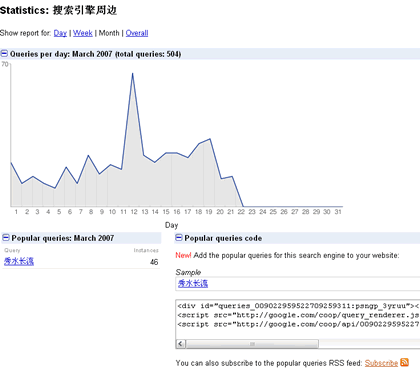Viewport: 420px width, 371px height.
Task: Show the Overall report
Action: [137, 33]
